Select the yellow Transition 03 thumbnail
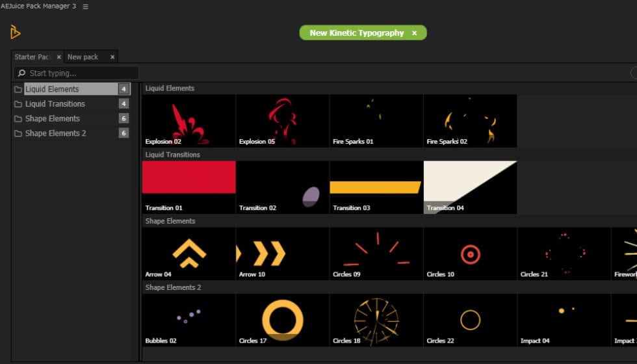 point(376,187)
